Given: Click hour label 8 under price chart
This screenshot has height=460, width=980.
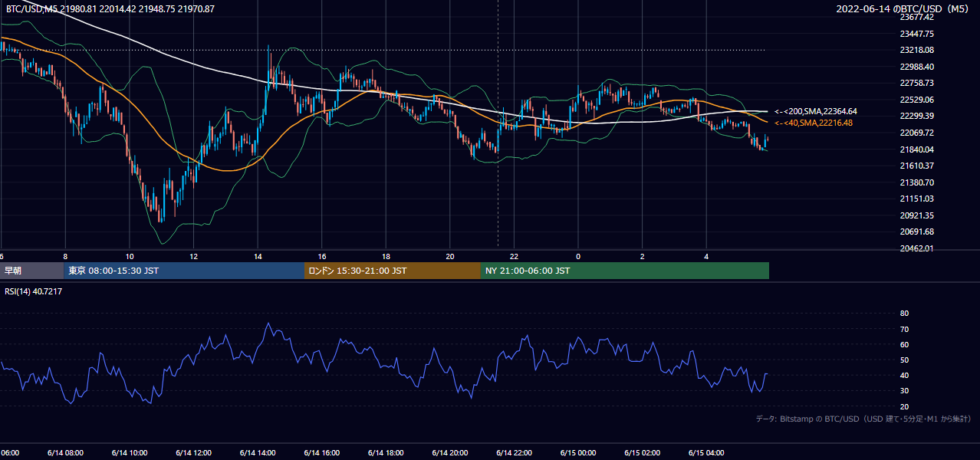Looking at the screenshot, I should tap(65, 257).
